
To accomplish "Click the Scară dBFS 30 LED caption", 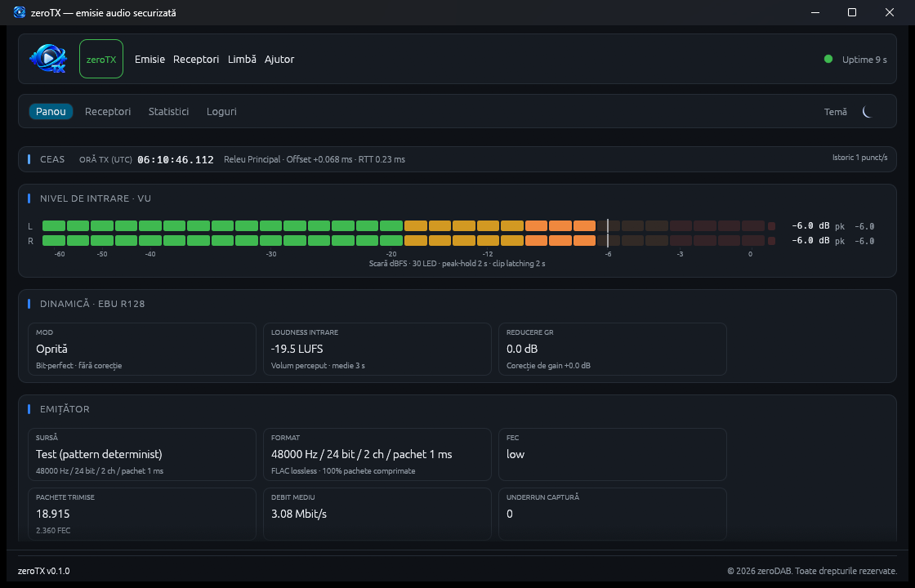I will pyautogui.click(x=457, y=264).
